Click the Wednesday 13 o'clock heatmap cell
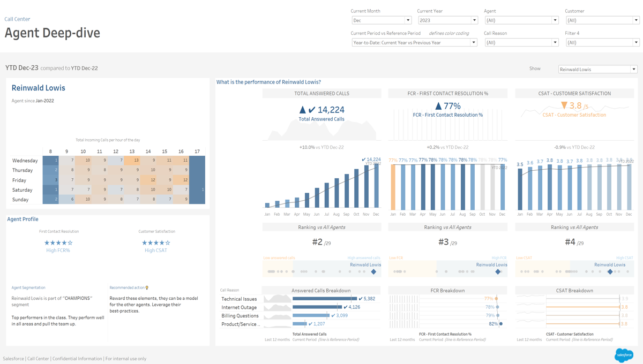The image size is (643, 364). tap(132, 160)
